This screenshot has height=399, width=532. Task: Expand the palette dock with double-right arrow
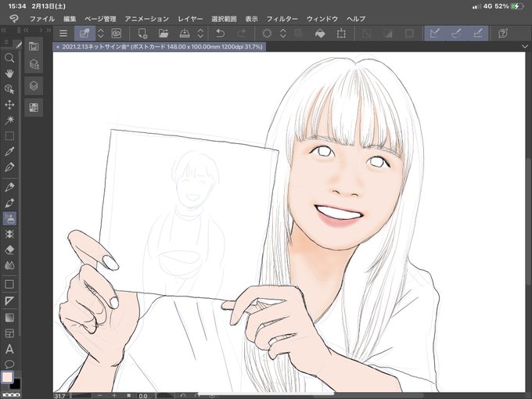(49, 31)
